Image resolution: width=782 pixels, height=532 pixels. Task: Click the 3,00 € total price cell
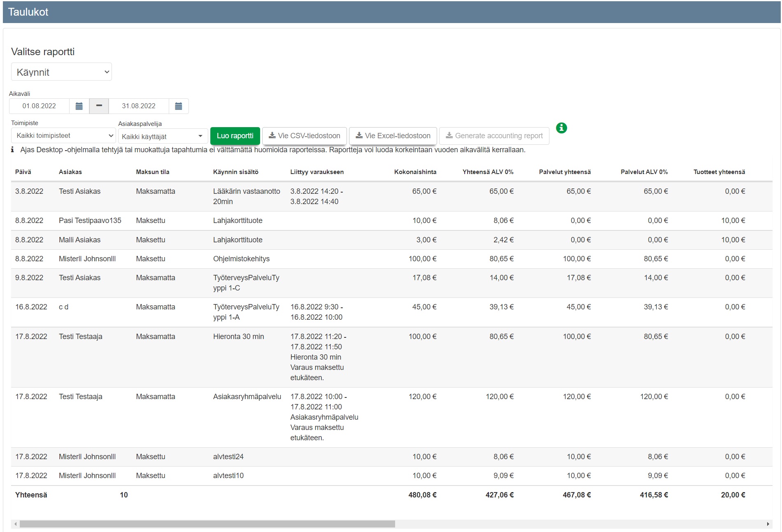pyautogui.click(x=426, y=240)
